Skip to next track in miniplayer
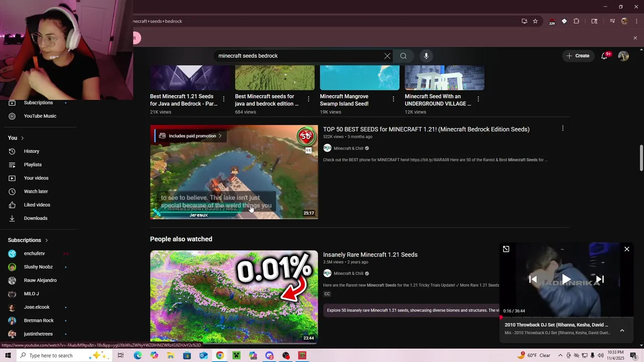Viewport: 644px width, 362px height. point(600,279)
